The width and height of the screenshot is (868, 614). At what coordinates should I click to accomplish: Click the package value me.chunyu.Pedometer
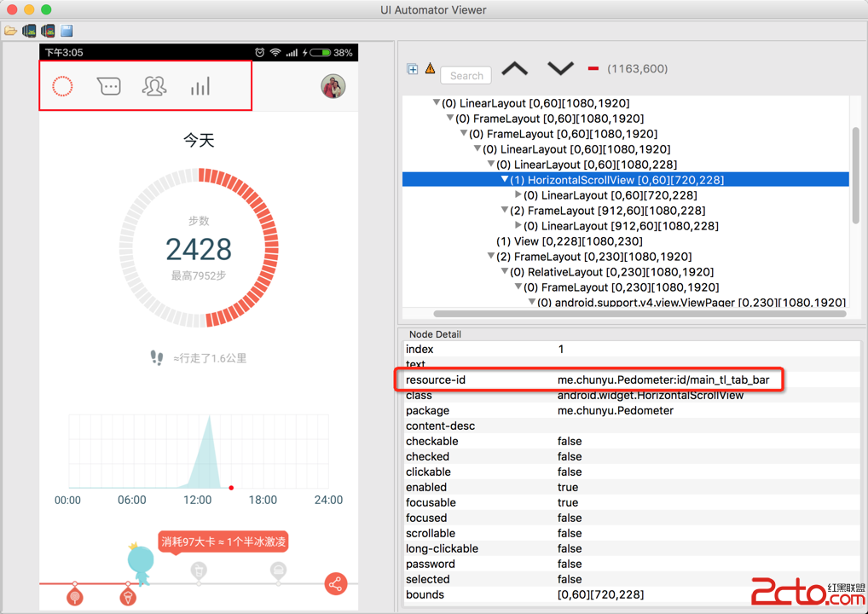(x=615, y=411)
